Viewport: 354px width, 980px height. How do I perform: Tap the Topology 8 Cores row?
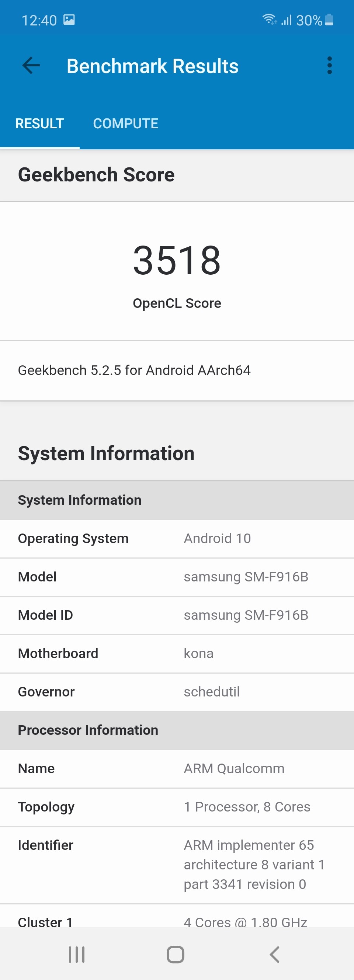(177, 807)
